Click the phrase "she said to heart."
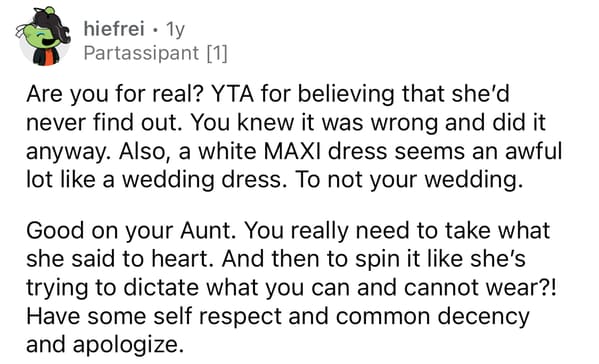 click(x=121, y=259)
